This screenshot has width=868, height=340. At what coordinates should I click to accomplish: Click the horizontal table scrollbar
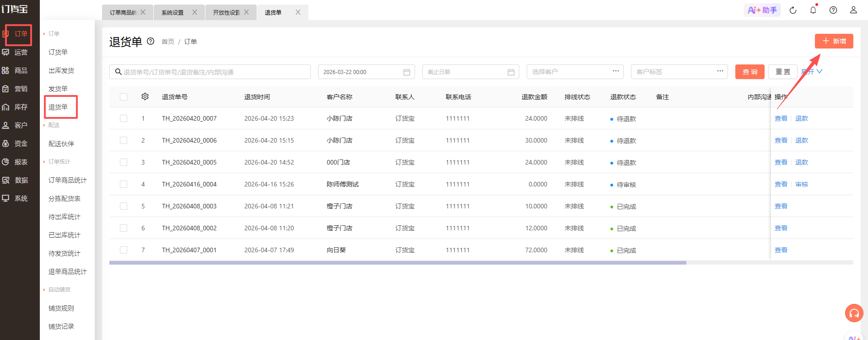click(398, 263)
